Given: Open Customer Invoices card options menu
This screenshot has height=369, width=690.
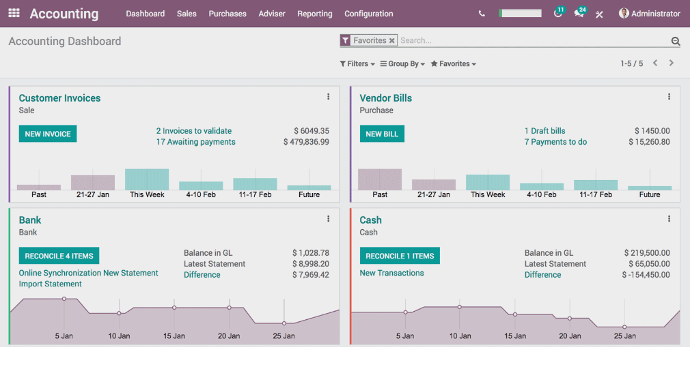Looking at the screenshot, I should [x=328, y=97].
